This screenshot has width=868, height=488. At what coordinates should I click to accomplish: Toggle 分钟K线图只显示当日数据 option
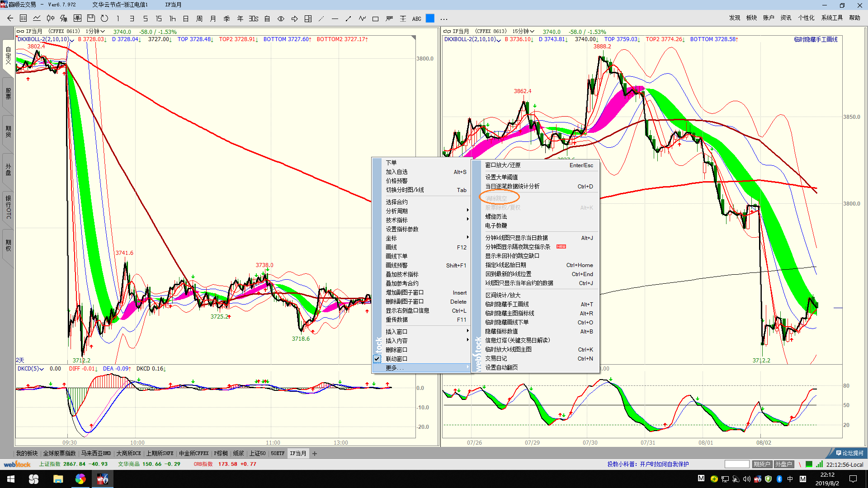(x=516, y=238)
